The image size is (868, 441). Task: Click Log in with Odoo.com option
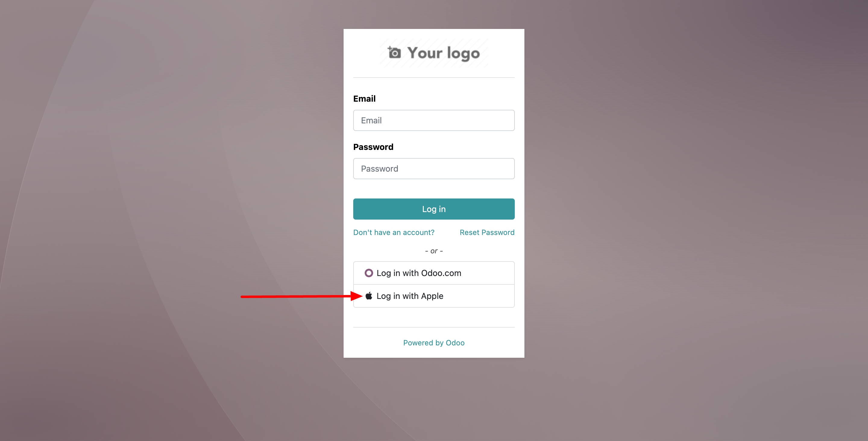pos(433,273)
